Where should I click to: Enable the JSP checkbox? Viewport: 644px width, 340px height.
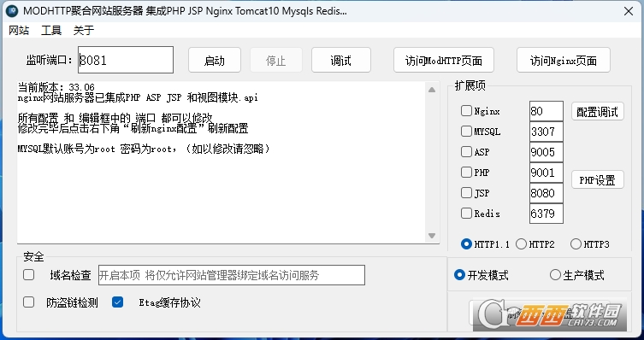tap(466, 193)
